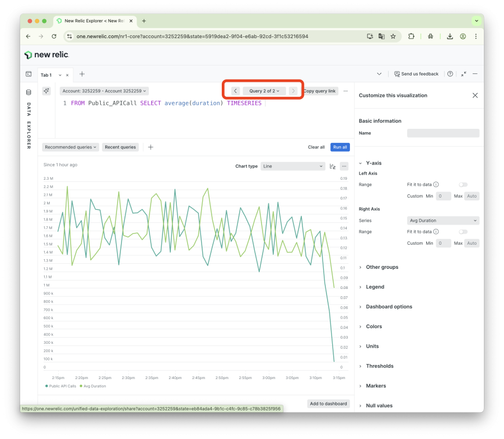This screenshot has height=439, width=504.
Task: Open the browser extensions puzzle icon
Action: [411, 36]
